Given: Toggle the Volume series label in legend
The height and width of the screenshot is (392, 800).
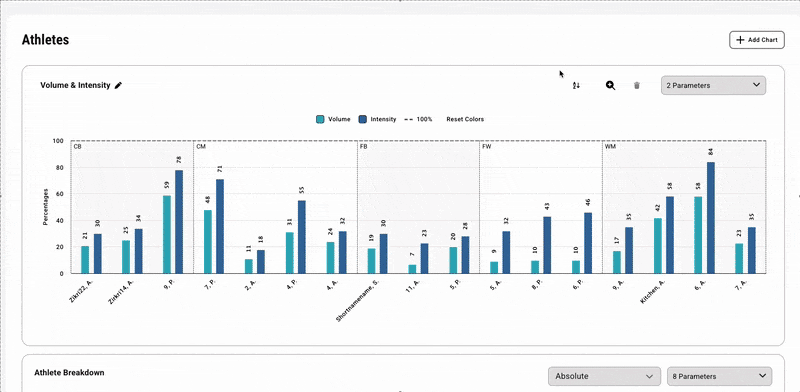Looking at the screenshot, I should (339, 119).
